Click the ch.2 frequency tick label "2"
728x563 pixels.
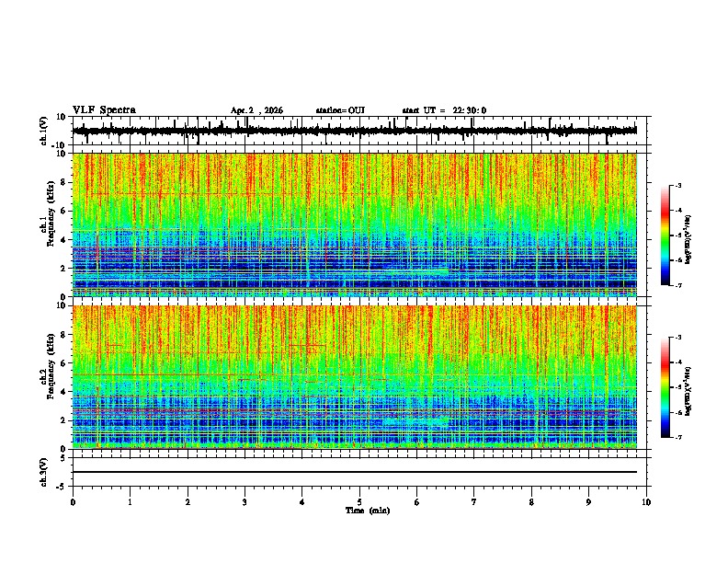click(x=63, y=420)
